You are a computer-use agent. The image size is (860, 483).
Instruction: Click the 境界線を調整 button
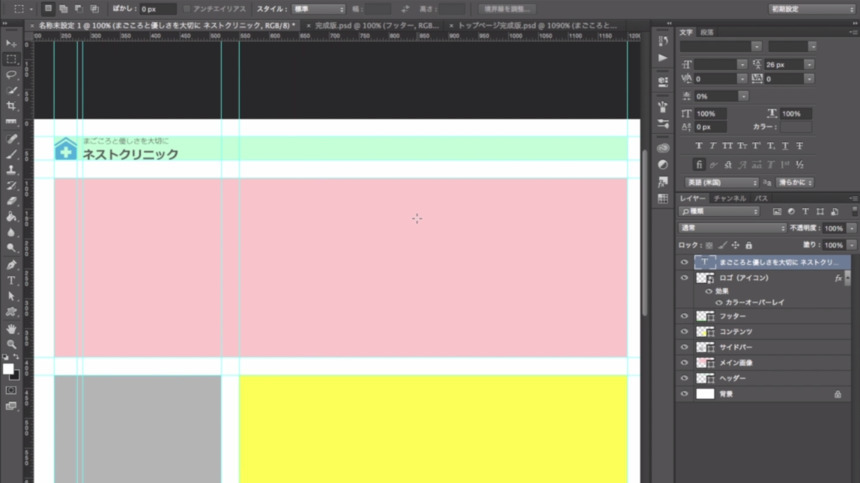coord(505,9)
